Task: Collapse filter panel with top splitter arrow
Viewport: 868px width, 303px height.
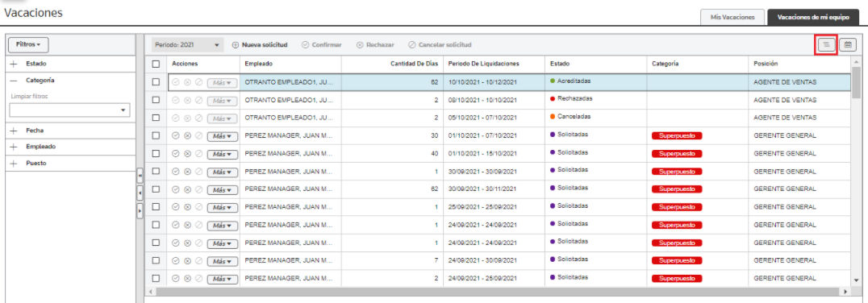Action: tap(140, 176)
